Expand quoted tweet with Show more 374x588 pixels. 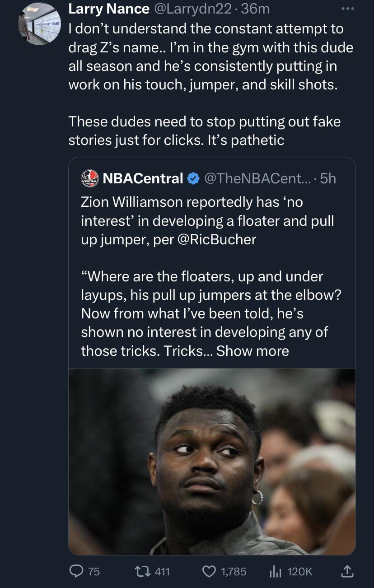tap(252, 350)
